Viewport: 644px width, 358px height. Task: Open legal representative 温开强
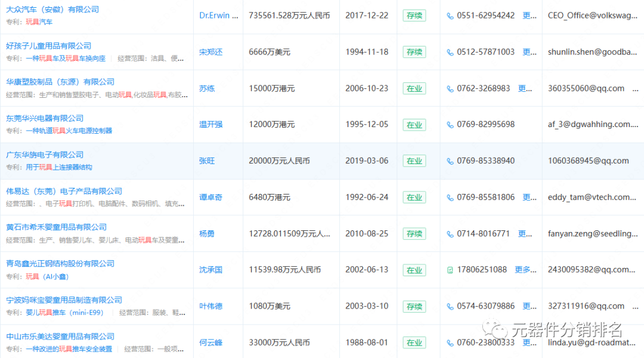210,125
